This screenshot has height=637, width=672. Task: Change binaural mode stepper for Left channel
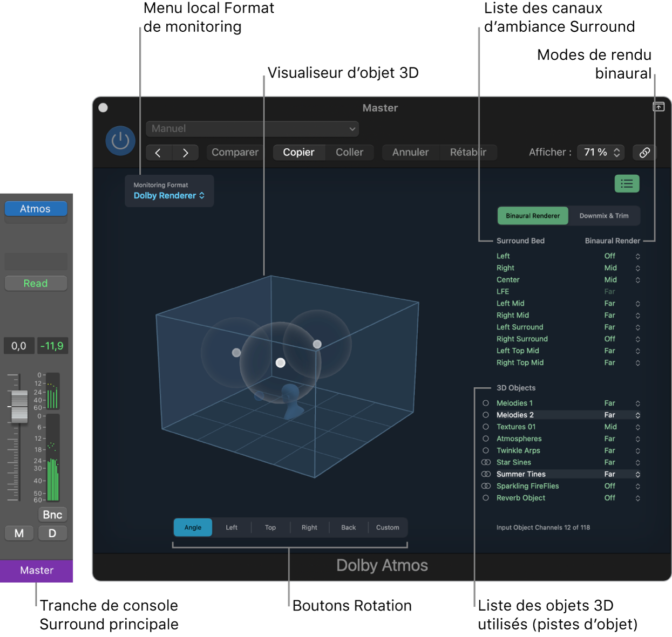click(x=637, y=256)
